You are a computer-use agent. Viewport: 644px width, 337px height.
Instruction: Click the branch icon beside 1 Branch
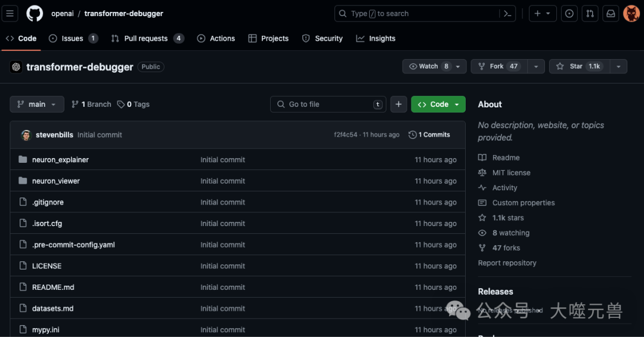pyautogui.click(x=75, y=104)
